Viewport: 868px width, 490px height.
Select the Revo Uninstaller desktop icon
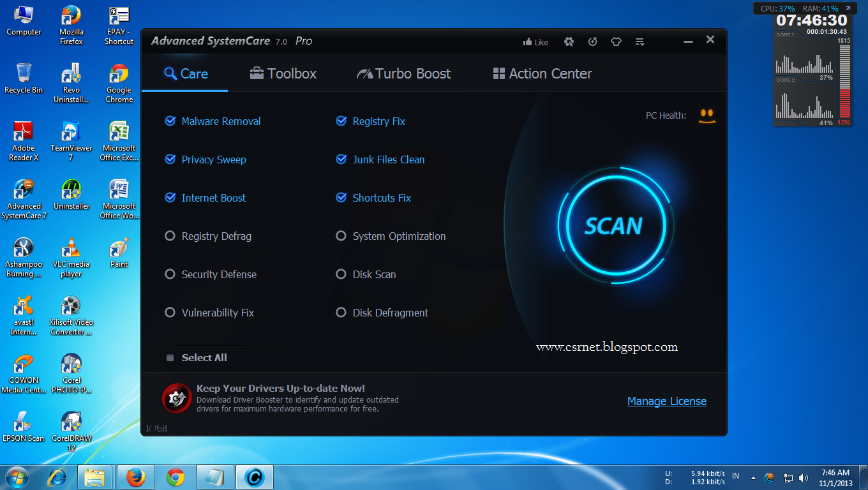[71, 84]
